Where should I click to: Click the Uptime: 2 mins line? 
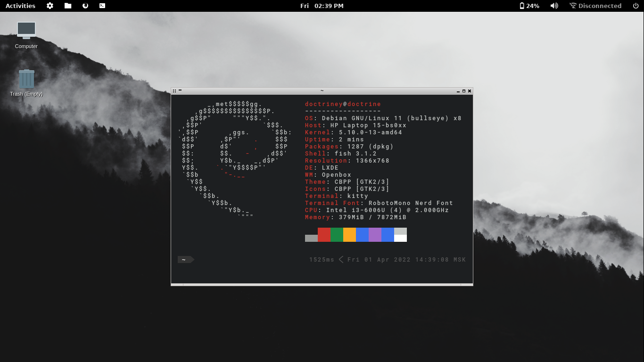[334, 140]
